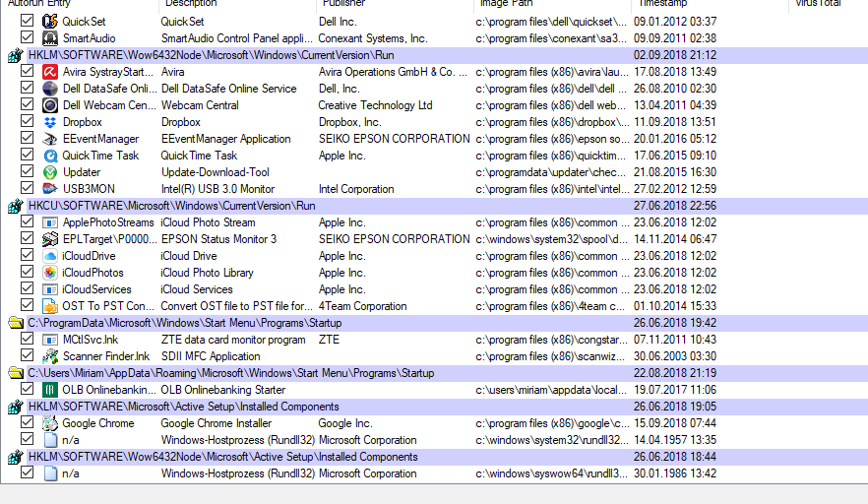
Task: Toggle the USB3MON entry checkbox
Action: tap(27, 188)
